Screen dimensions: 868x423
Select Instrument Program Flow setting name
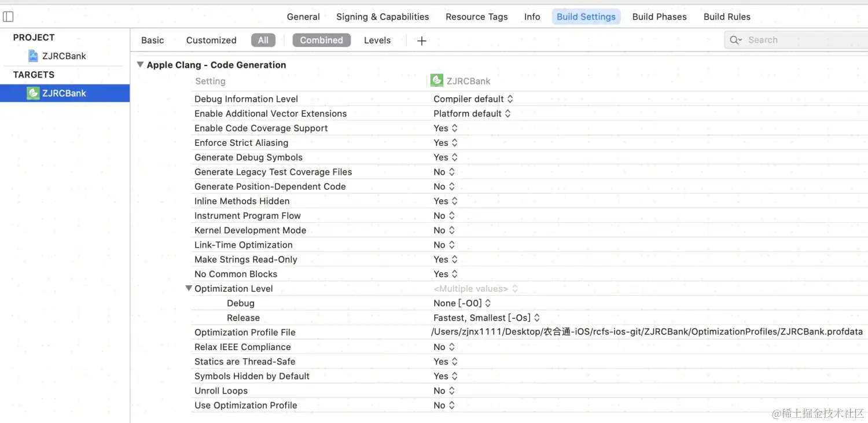pos(248,216)
